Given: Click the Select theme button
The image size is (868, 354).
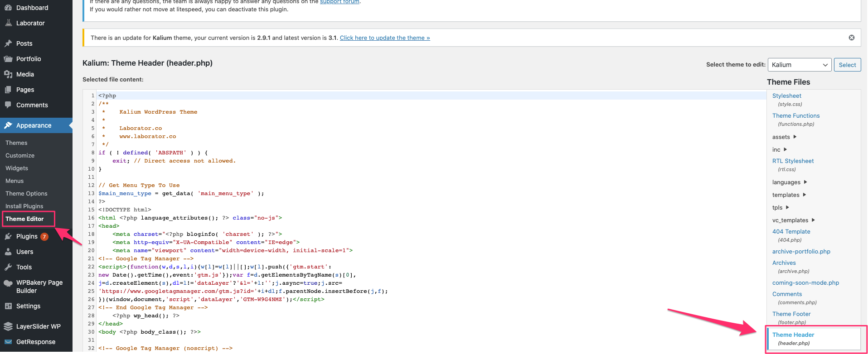Looking at the screenshot, I should click(847, 65).
